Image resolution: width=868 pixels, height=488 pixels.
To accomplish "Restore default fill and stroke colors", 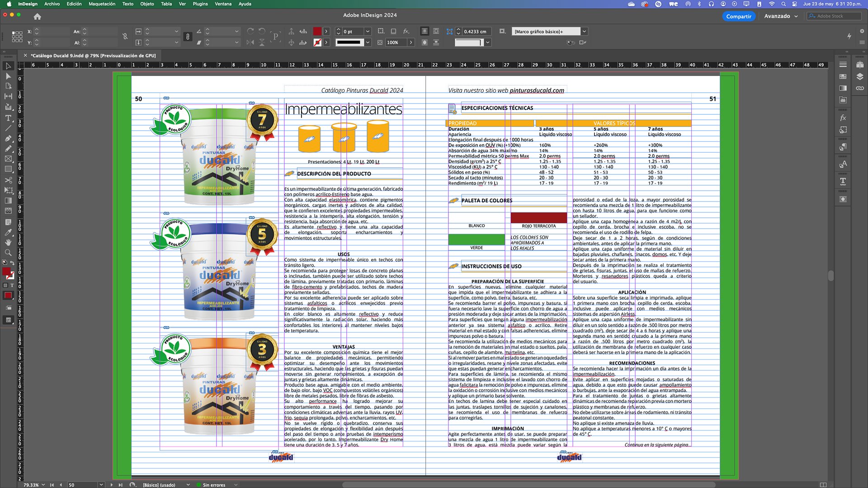I will pos(5,263).
